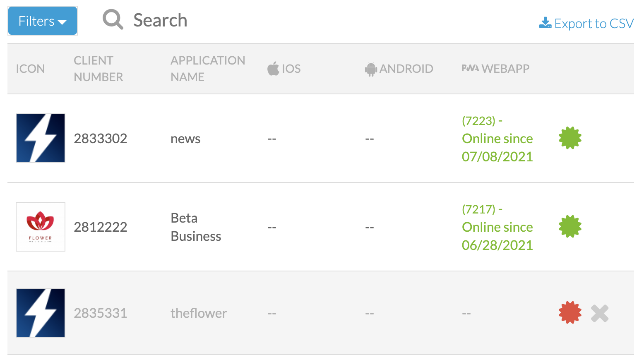Click the PWA Webapp column header
Screen dimensions: 644x355
coord(495,69)
